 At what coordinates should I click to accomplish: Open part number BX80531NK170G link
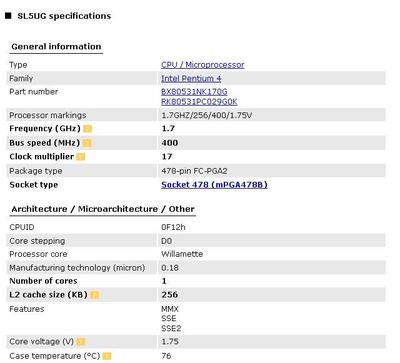(194, 92)
